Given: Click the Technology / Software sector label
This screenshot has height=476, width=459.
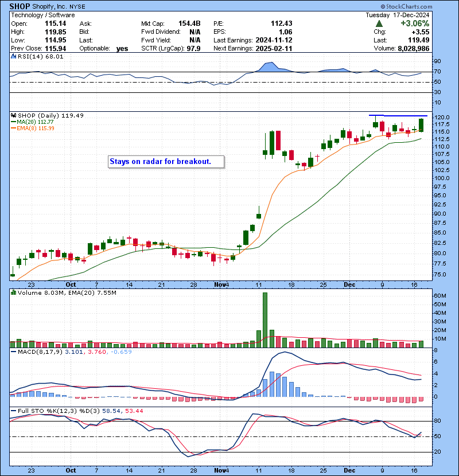Looking at the screenshot, I should click(43, 15).
